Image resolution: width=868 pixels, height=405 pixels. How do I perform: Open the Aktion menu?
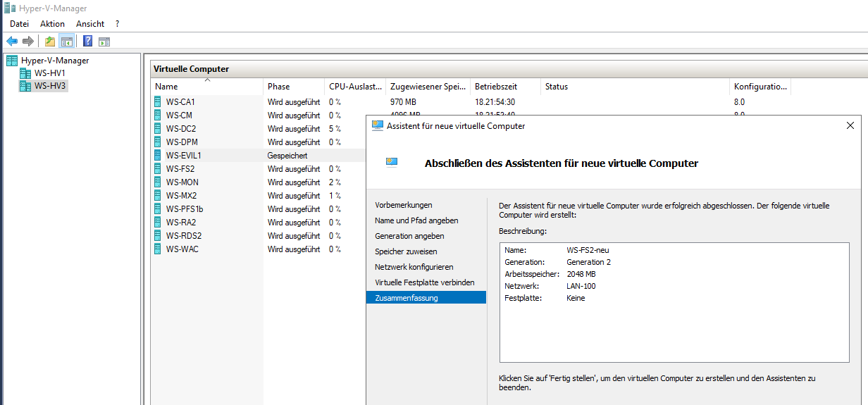(52, 24)
